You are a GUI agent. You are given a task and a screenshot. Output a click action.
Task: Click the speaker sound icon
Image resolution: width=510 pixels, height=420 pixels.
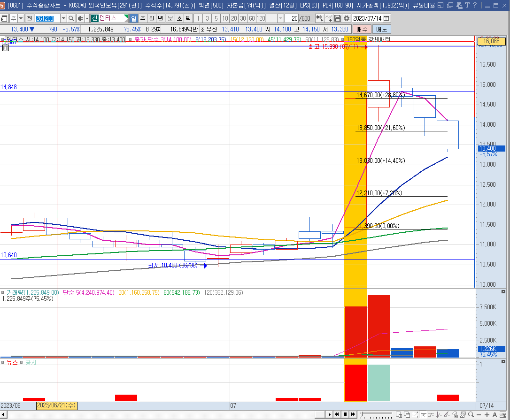tap(80, 18)
